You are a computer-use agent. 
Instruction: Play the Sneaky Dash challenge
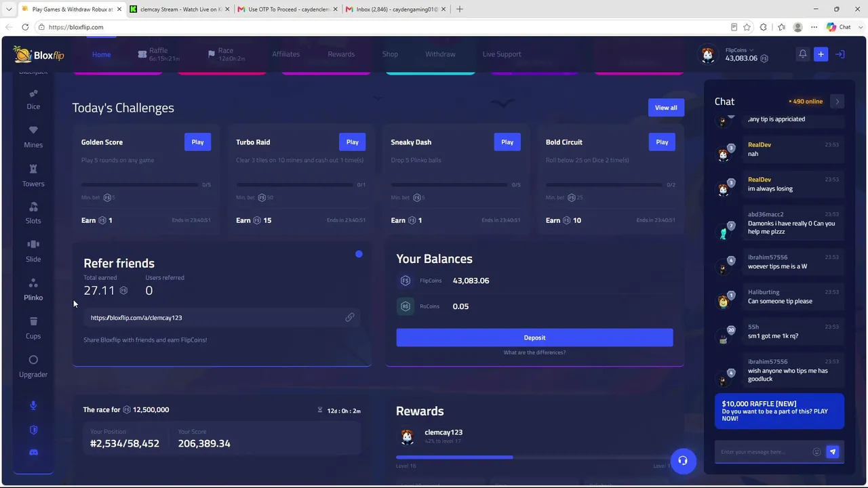tap(507, 142)
